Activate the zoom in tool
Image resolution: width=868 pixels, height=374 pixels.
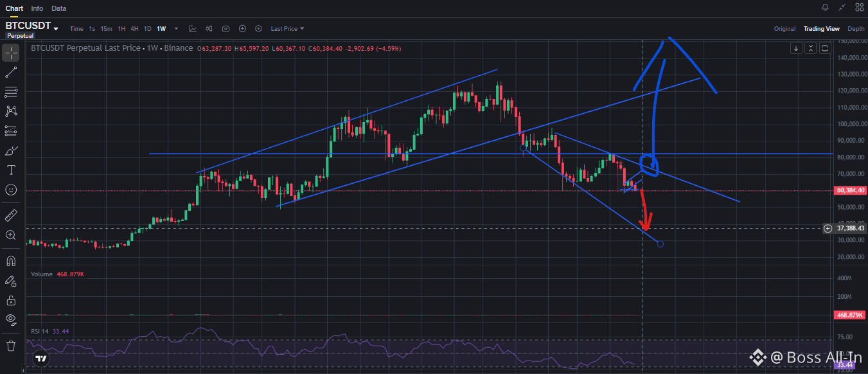pyautogui.click(x=10, y=235)
